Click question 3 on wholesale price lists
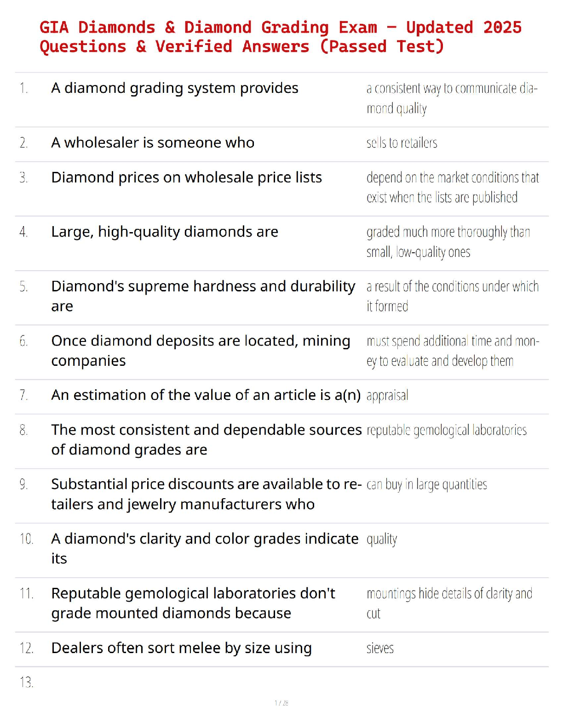 click(186, 177)
